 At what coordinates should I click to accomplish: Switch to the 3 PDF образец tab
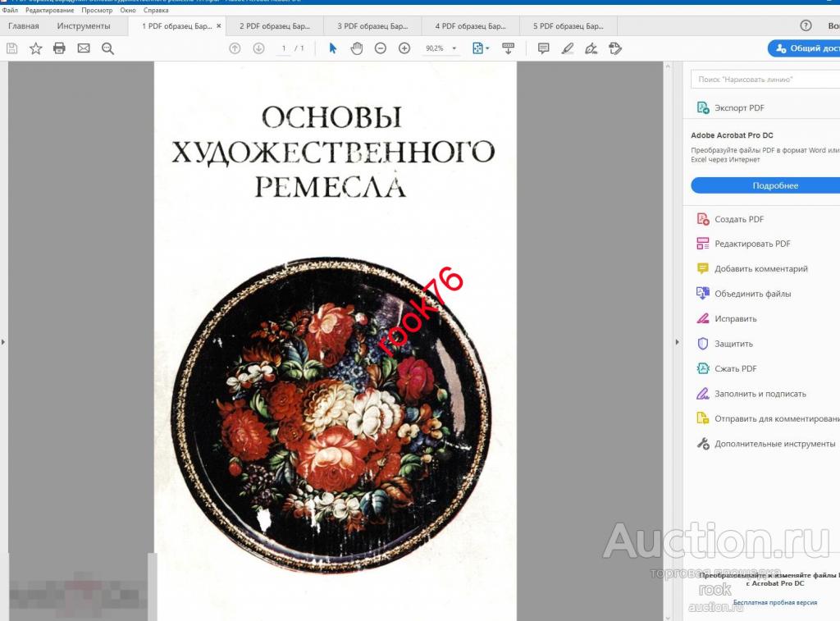click(372, 26)
